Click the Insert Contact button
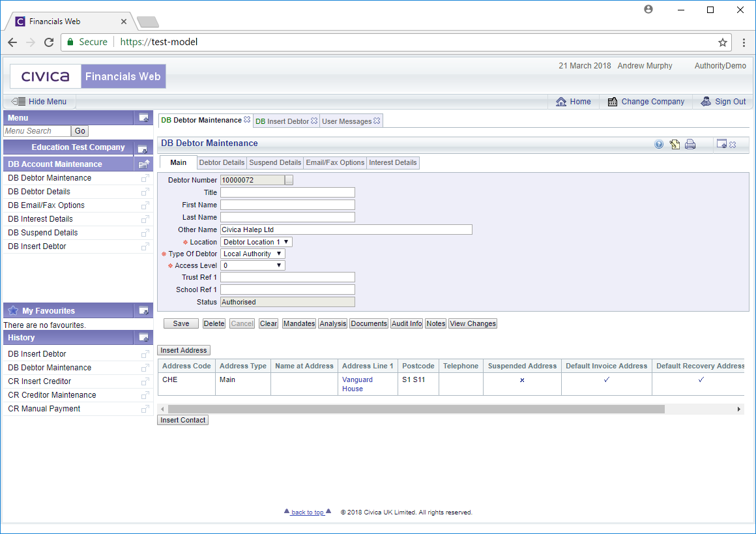 click(182, 420)
